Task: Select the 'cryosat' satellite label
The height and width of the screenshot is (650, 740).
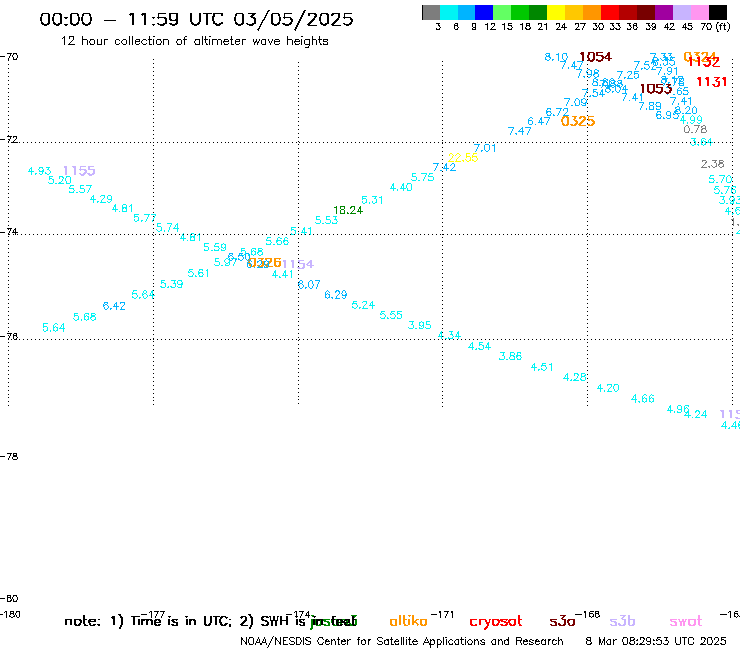Action: (496, 622)
